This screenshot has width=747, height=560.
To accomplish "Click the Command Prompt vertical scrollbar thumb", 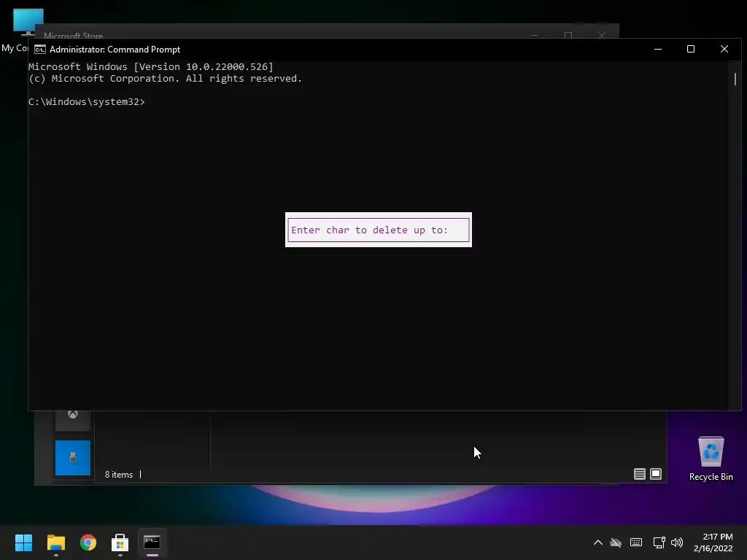I will pyautogui.click(x=735, y=79).
